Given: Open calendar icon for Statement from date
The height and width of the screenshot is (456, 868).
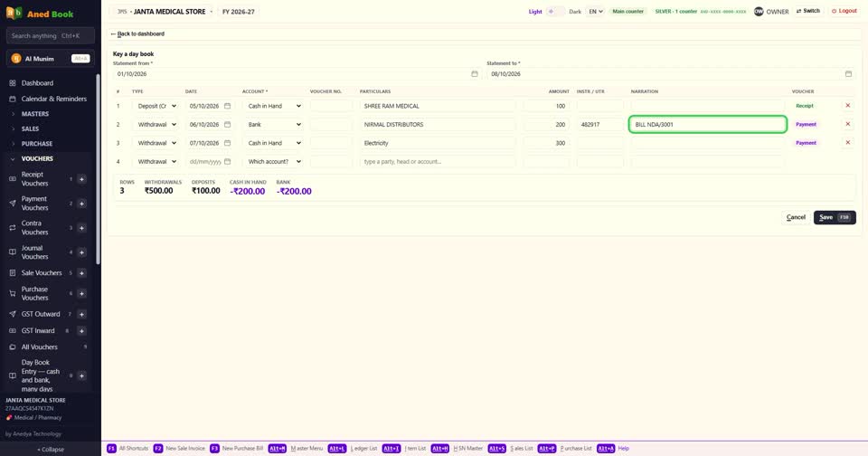Looking at the screenshot, I should (x=475, y=73).
